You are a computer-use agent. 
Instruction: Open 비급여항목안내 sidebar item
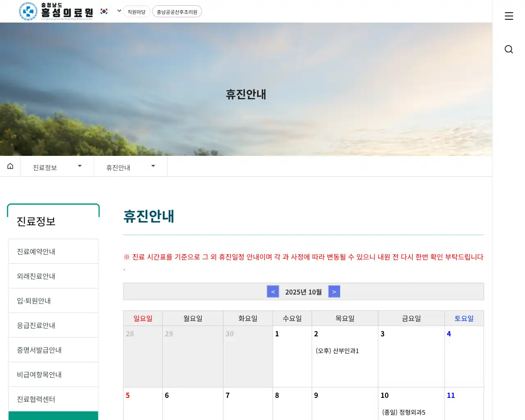(x=53, y=374)
